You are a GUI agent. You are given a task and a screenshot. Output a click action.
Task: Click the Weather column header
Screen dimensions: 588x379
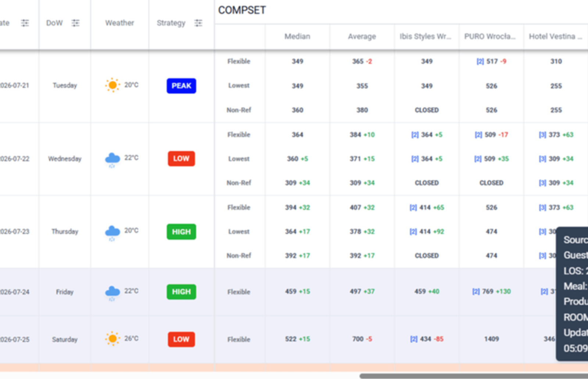tap(119, 23)
